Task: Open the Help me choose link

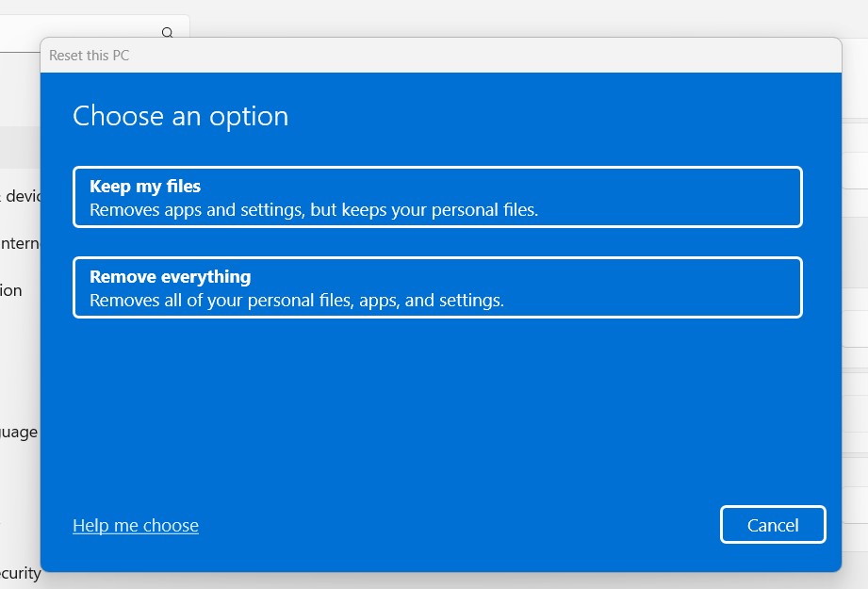Action: 136,526
